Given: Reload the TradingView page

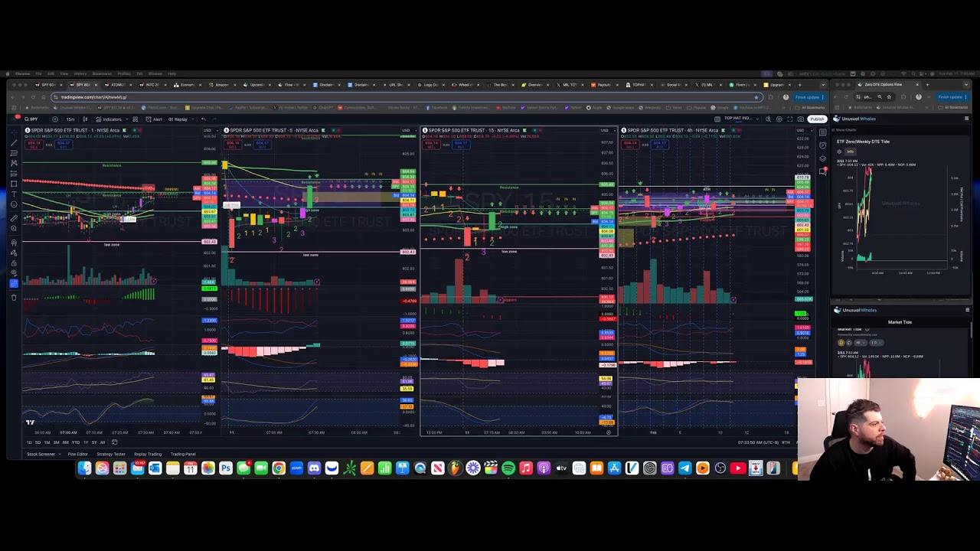Looking at the screenshot, I should 33,97.
